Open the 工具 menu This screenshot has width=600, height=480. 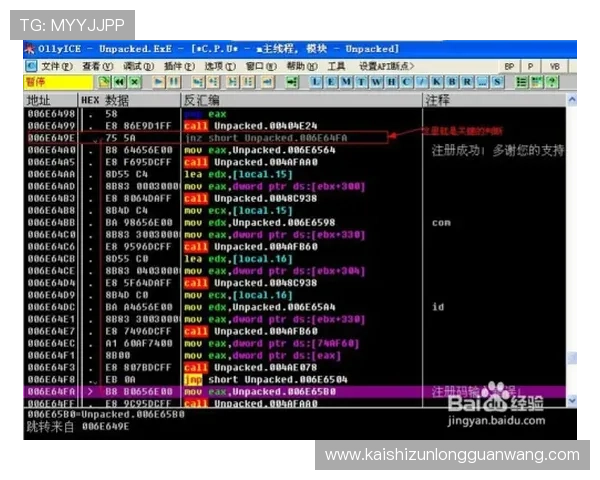click(336, 66)
